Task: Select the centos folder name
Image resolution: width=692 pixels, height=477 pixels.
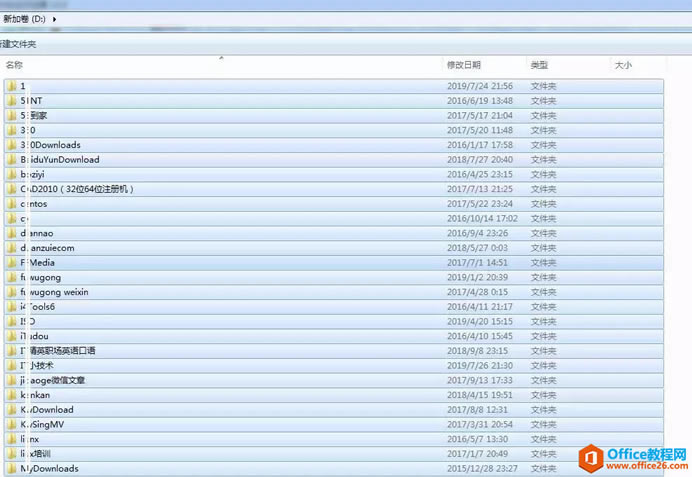Action: 34,203
